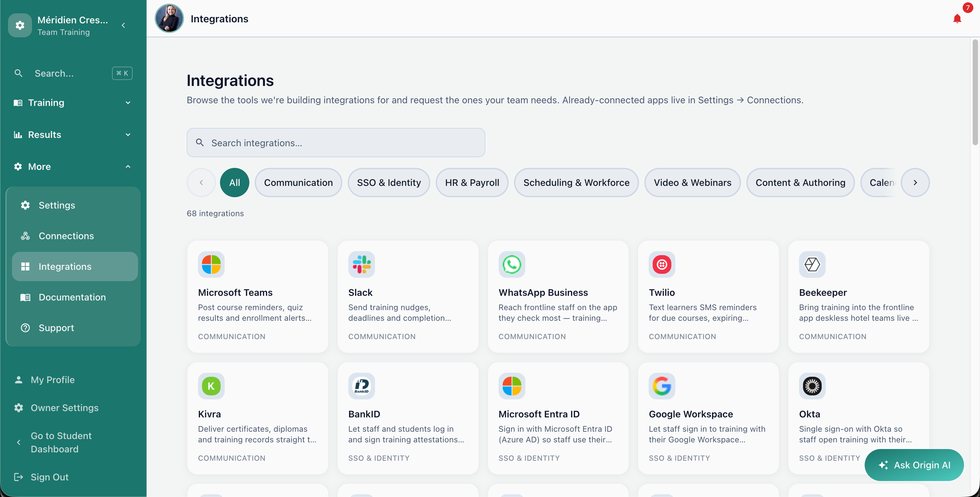The width and height of the screenshot is (980, 497).
Task: Click the BankID logo icon
Action: point(361,386)
